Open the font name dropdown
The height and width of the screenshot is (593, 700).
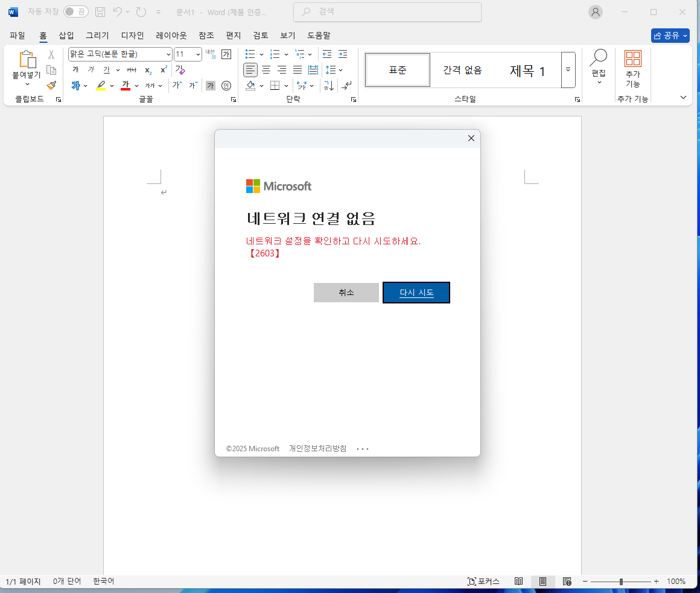pos(168,54)
